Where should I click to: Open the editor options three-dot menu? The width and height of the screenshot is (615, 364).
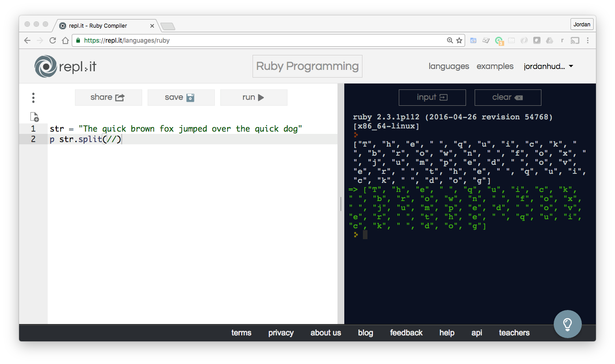[33, 98]
